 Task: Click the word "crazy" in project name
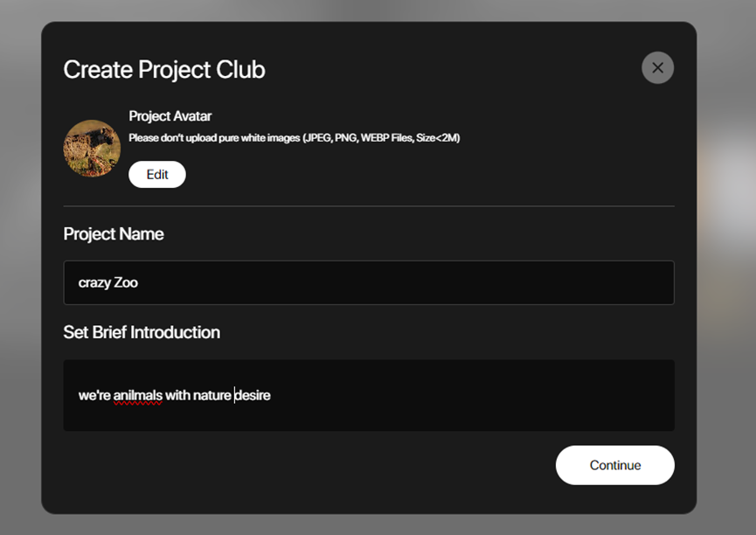tap(94, 282)
